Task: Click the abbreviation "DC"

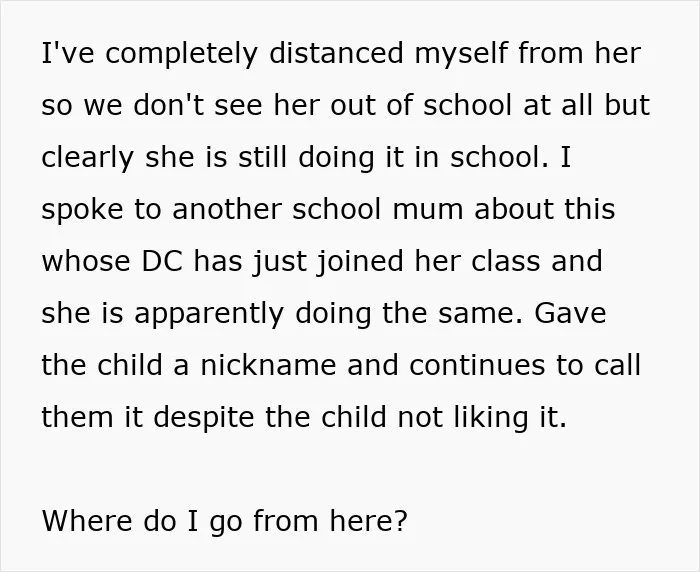Action: [162, 262]
